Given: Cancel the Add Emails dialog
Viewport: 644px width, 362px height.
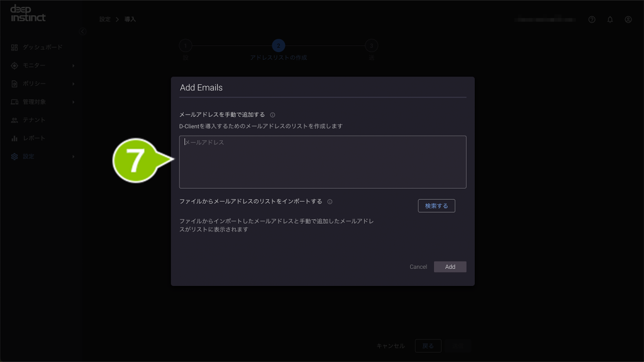Looking at the screenshot, I should pos(418,266).
